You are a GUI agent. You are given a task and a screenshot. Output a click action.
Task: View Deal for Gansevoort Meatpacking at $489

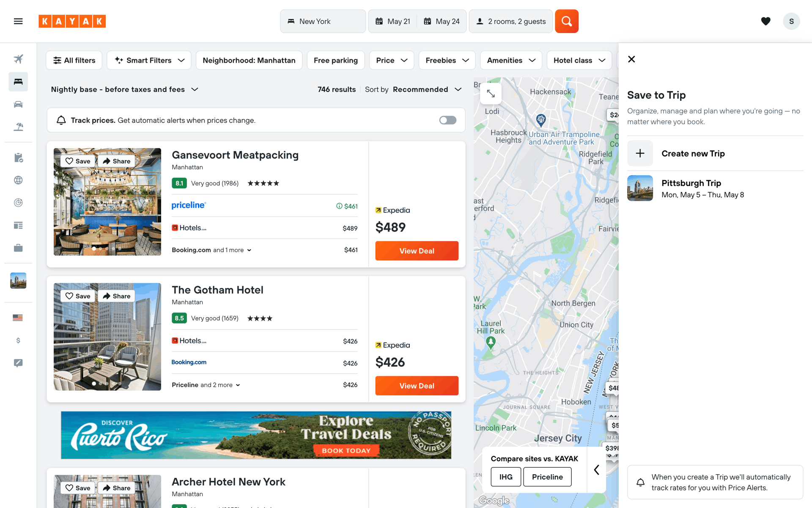click(x=417, y=251)
